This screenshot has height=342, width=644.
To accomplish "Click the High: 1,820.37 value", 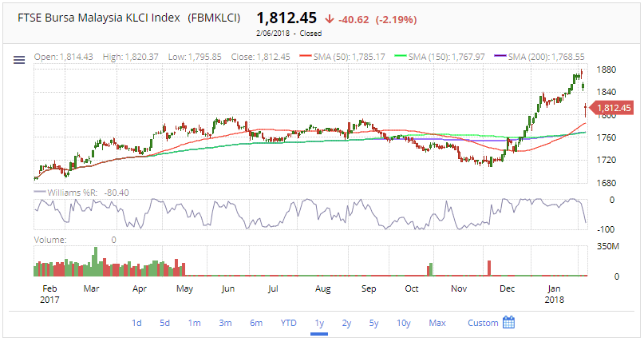I will tap(131, 57).
